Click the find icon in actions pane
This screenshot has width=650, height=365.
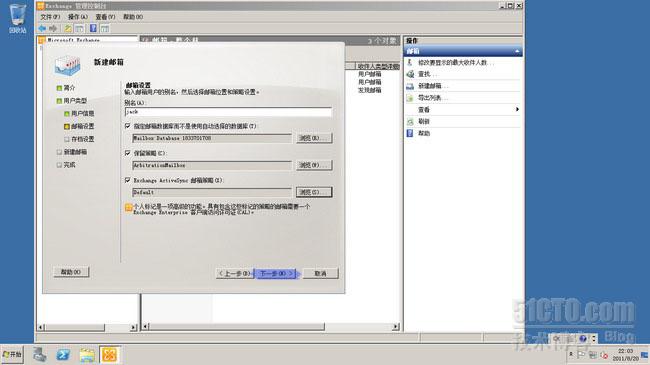coord(410,74)
